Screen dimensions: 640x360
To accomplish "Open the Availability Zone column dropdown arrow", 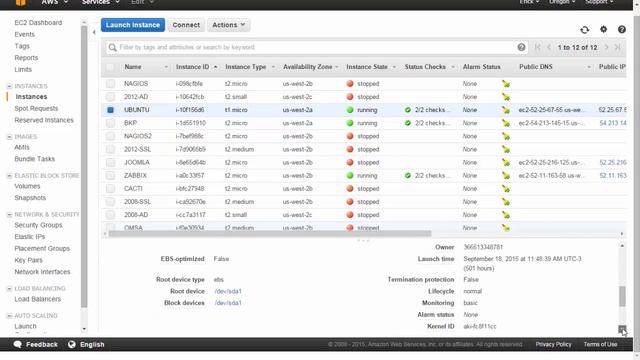I will [x=337, y=67].
